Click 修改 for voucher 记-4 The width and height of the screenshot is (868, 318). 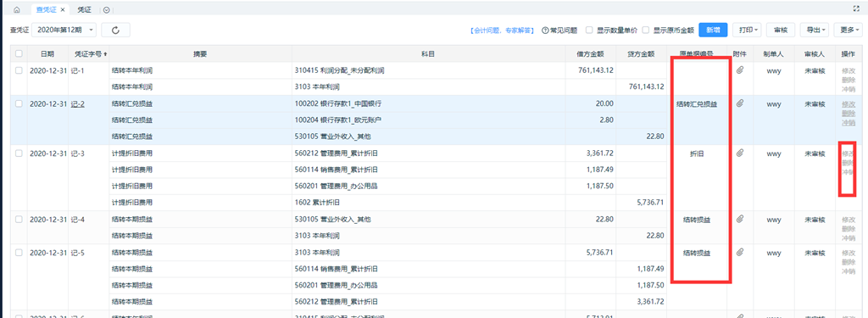(x=848, y=220)
